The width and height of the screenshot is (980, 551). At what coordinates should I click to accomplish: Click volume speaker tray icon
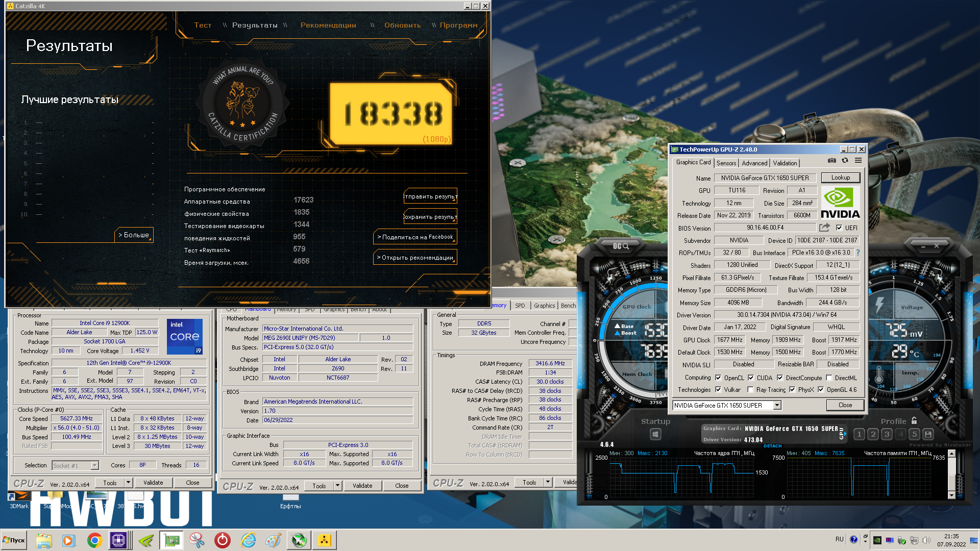coord(926,540)
